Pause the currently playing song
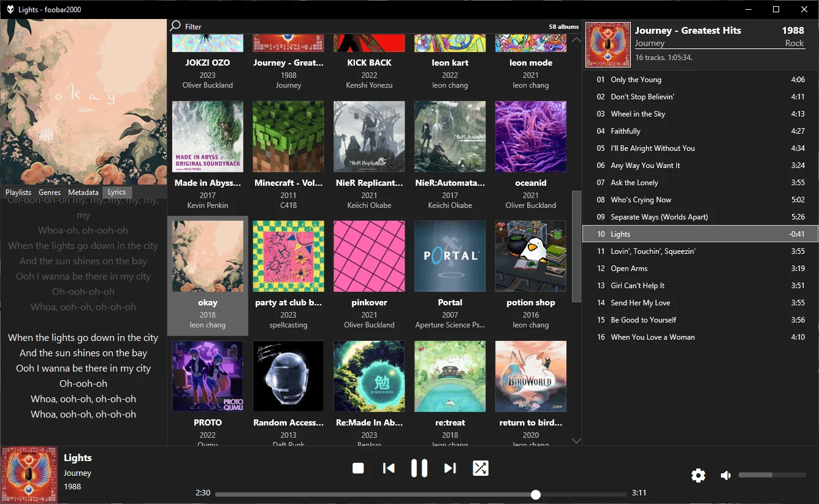 click(419, 468)
